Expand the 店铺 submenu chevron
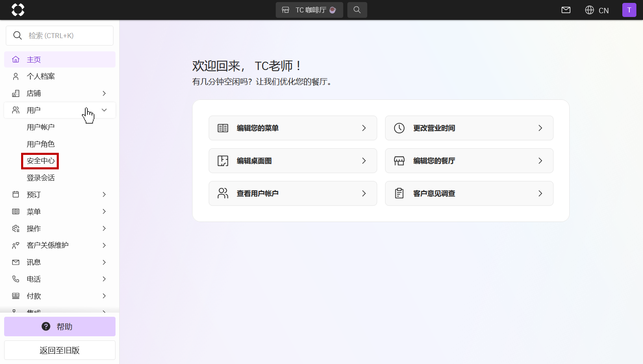 click(x=104, y=93)
